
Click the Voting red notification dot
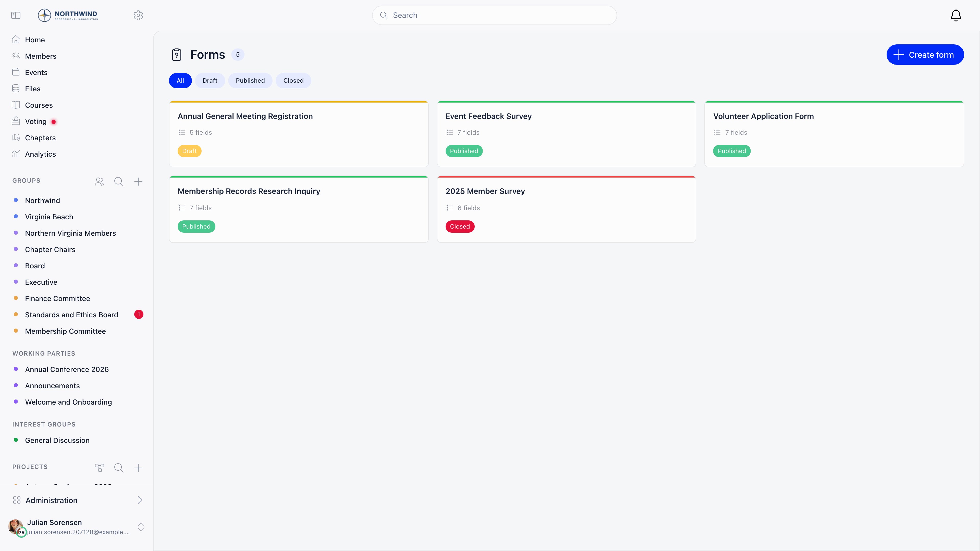point(54,122)
